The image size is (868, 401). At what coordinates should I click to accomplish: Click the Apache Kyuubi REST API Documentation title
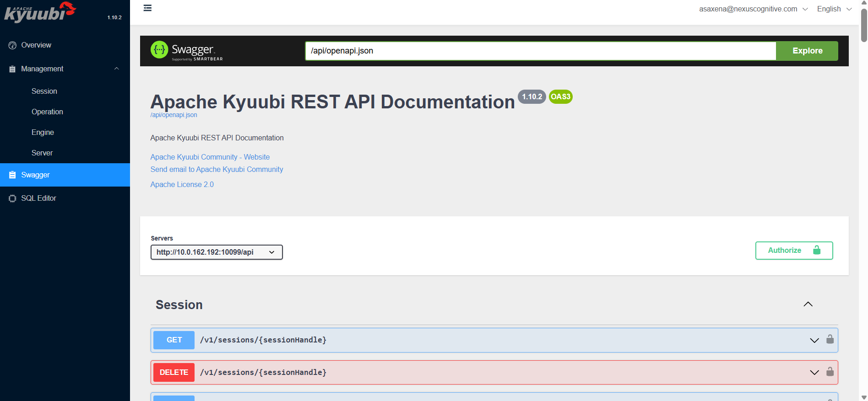[x=333, y=102]
